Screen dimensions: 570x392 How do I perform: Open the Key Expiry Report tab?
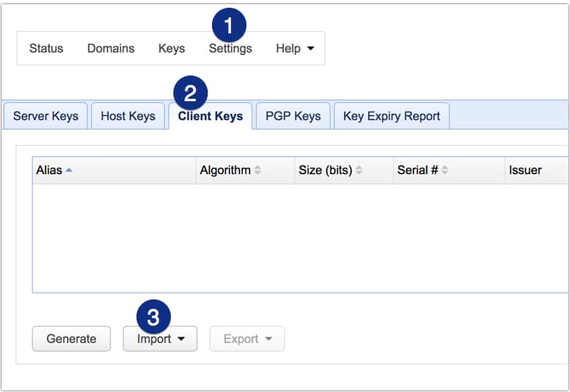(391, 117)
